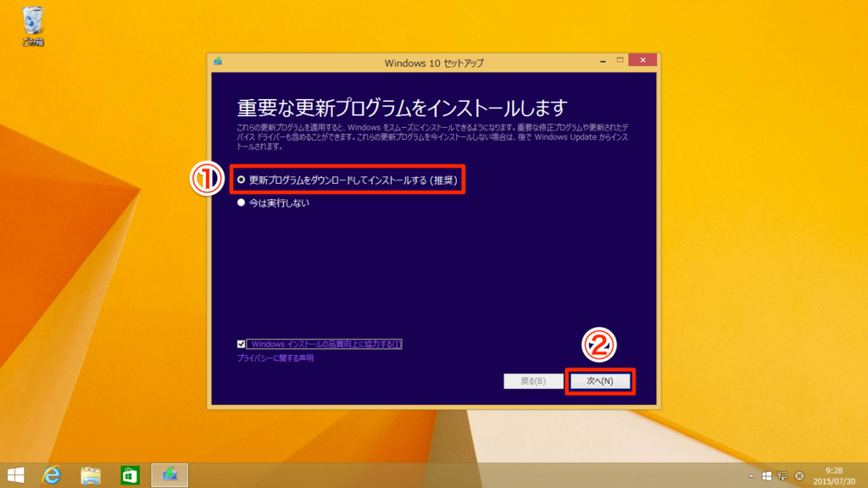Click the 次へ button to continue setup

click(x=601, y=381)
